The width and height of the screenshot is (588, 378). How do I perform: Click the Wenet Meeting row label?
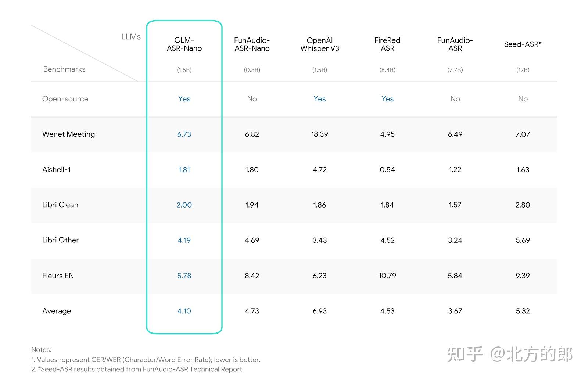[68, 134]
